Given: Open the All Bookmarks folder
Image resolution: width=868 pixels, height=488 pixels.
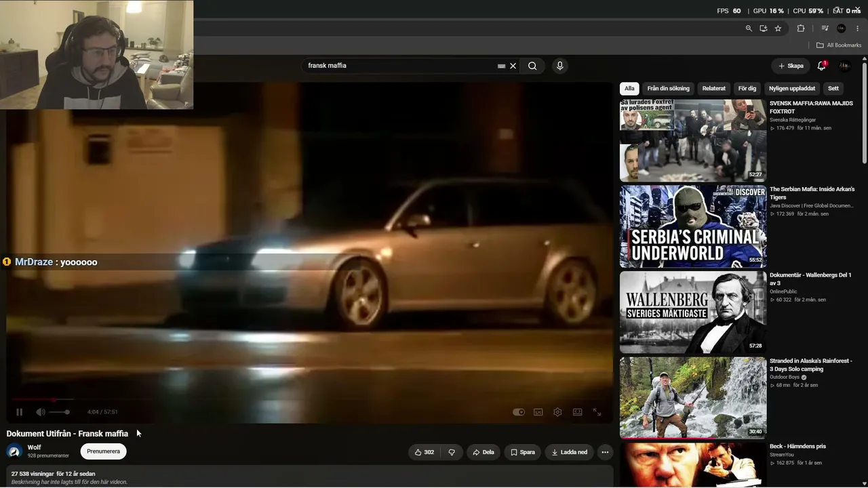Looking at the screenshot, I should pos(839,45).
